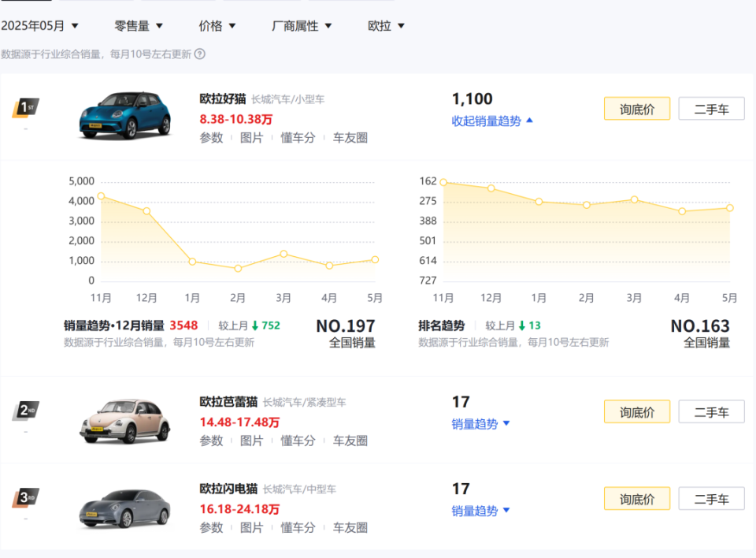The image size is (756, 558).
Task: Open 车友圈 link for 欧拉好猫
Action: 350,138
